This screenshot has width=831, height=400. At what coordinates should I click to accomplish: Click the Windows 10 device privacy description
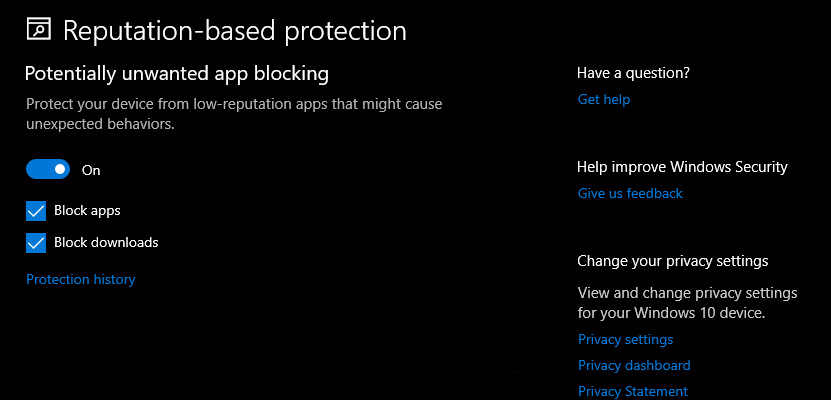pyautogui.click(x=687, y=303)
